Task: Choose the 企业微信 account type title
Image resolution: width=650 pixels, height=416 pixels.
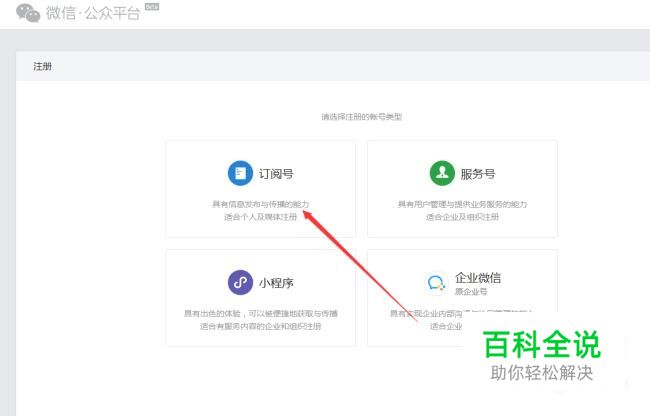Action: (478, 277)
